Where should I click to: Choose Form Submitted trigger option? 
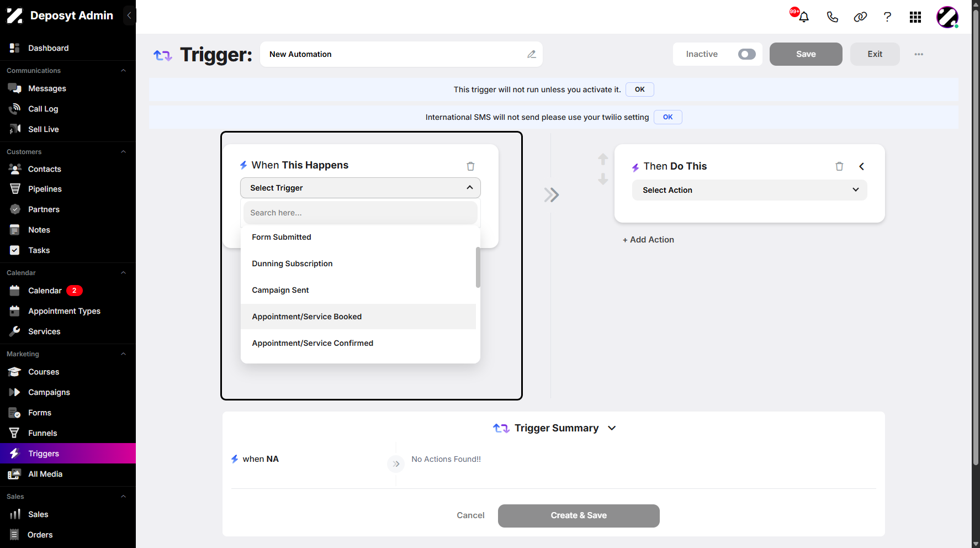pos(358,237)
